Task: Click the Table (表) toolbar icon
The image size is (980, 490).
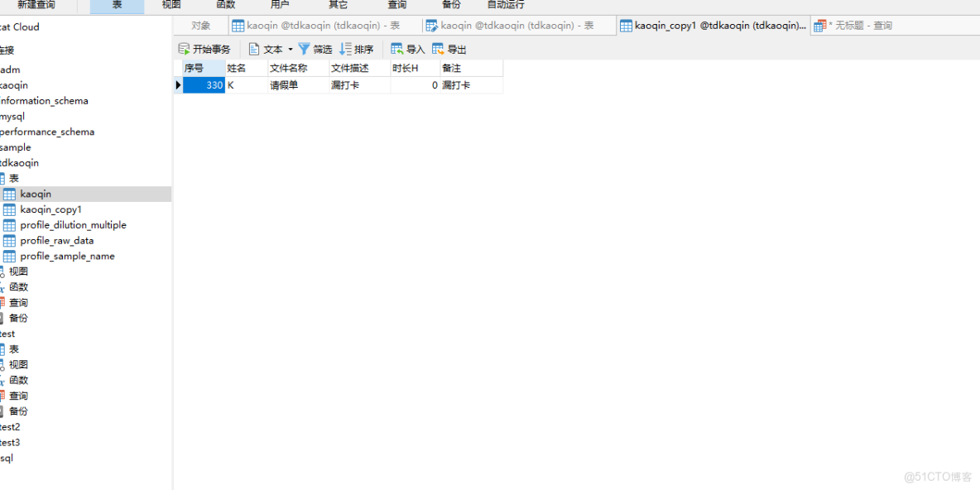Action: [x=116, y=5]
